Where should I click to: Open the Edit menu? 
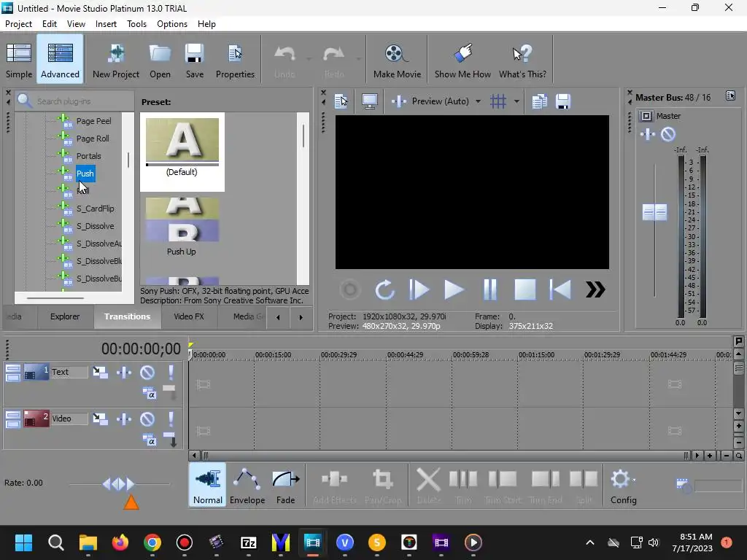pos(49,24)
